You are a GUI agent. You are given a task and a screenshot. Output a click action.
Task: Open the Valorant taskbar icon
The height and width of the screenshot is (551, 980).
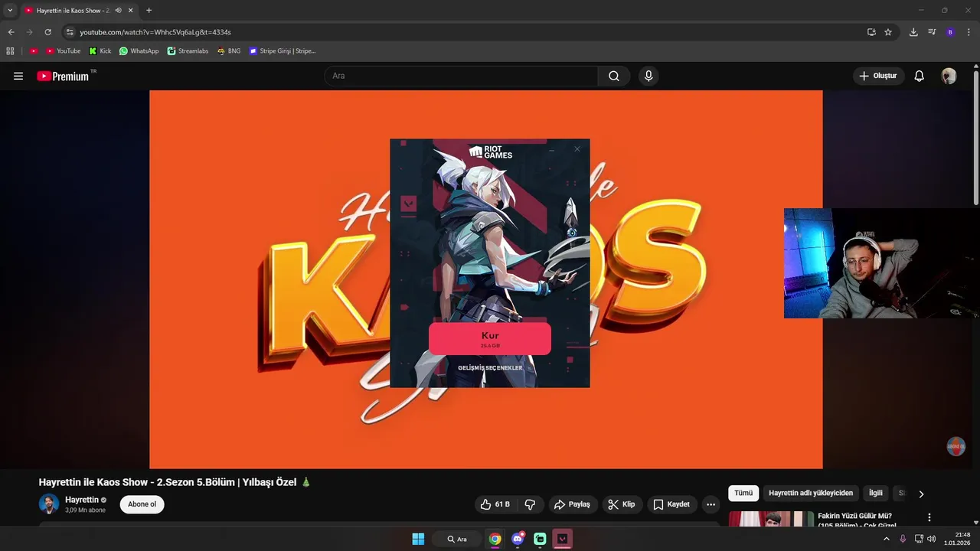[x=563, y=539]
